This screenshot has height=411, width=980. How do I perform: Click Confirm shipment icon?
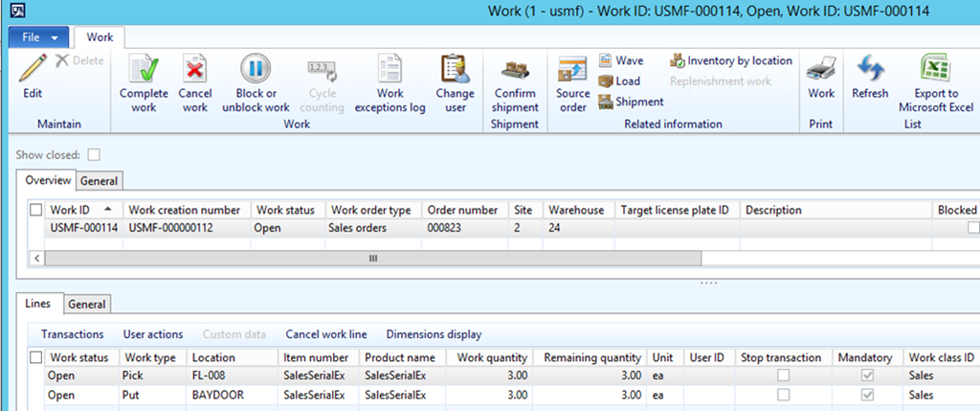point(515,69)
